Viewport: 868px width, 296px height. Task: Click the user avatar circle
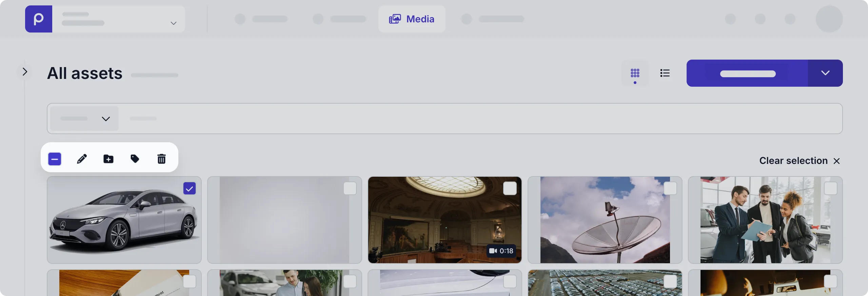[829, 19]
